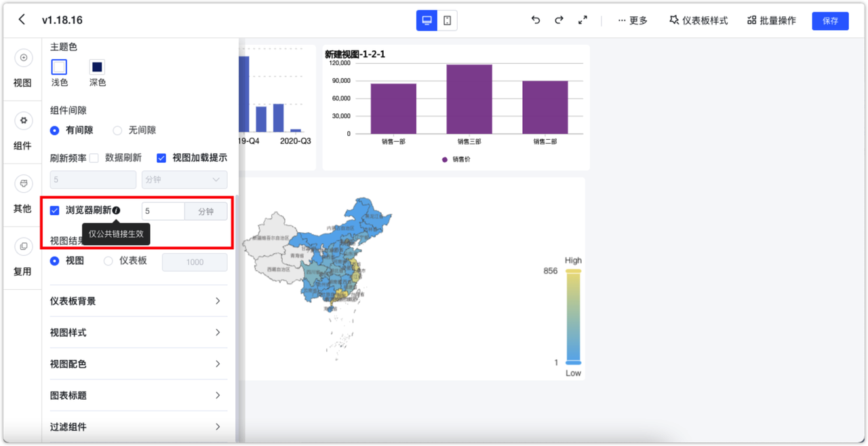Click the 销售三部 bar in chart
The width and height of the screenshot is (868, 446).
[469, 99]
